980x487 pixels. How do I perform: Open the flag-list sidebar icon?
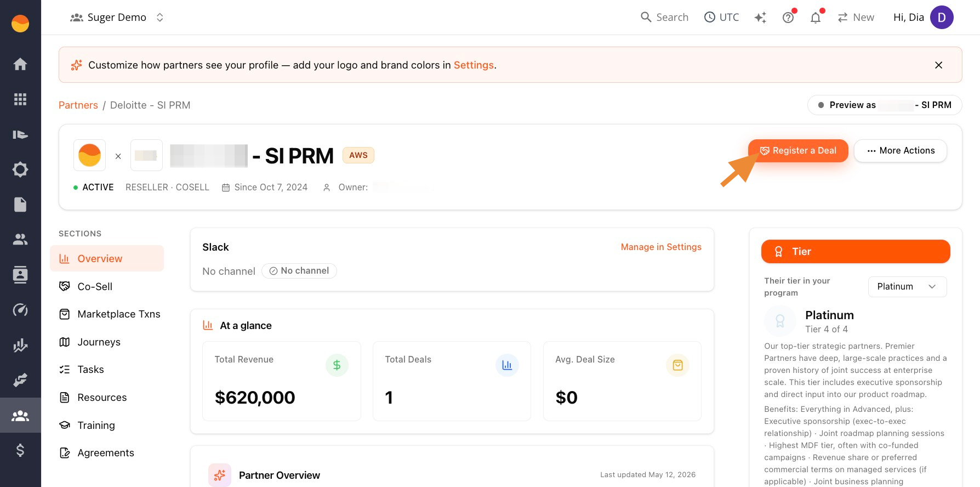point(20,134)
